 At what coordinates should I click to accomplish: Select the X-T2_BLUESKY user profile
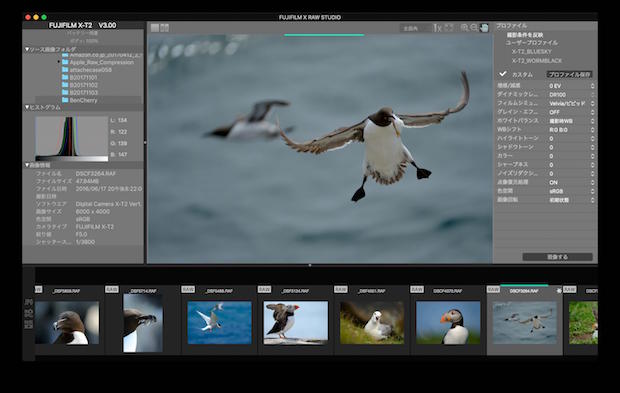pyautogui.click(x=531, y=51)
